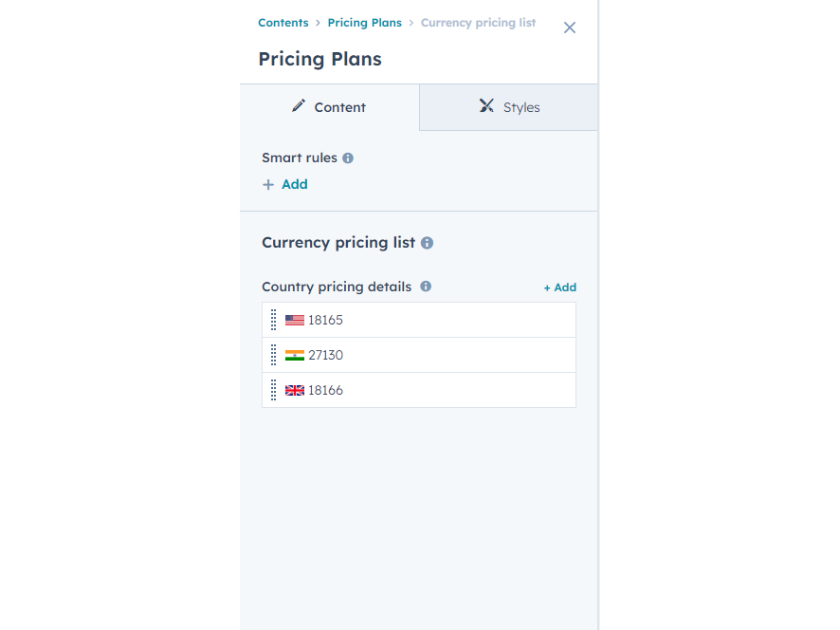This screenshot has height=630, width=840.
Task: Open Contents from the breadcrumb
Action: [283, 22]
